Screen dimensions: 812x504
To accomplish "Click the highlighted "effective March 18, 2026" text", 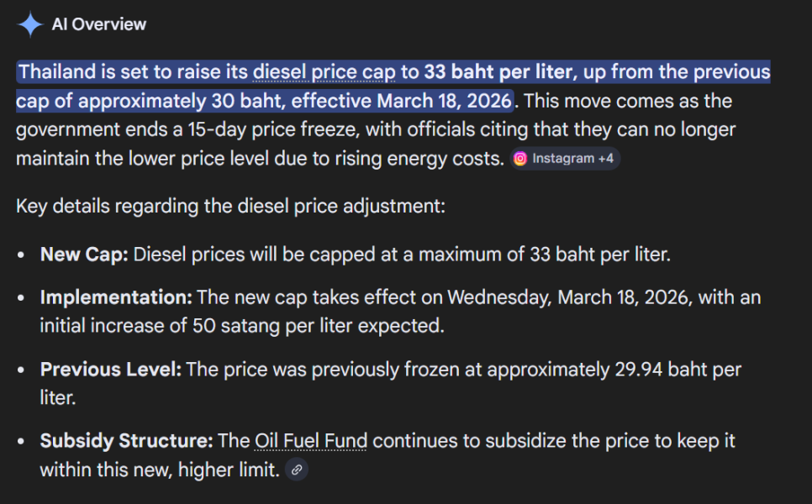I will (441, 102).
